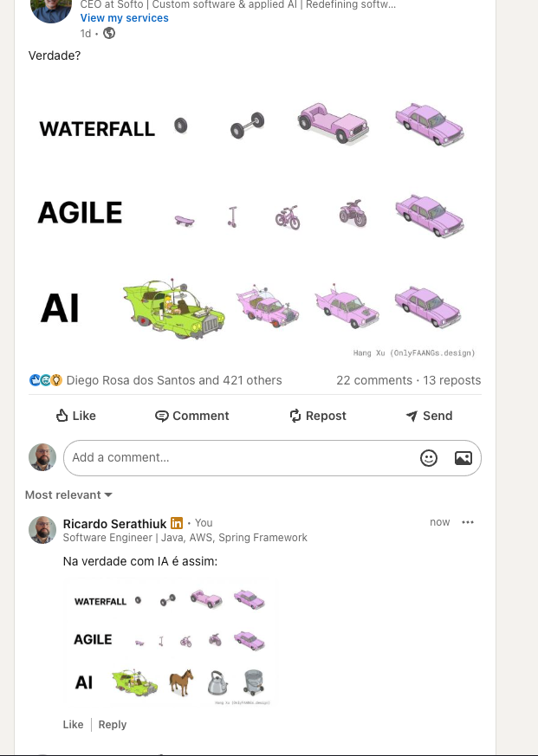538x756 pixels.
Task: Click the Send paper plane icon
Action: pyautogui.click(x=412, y=416)
